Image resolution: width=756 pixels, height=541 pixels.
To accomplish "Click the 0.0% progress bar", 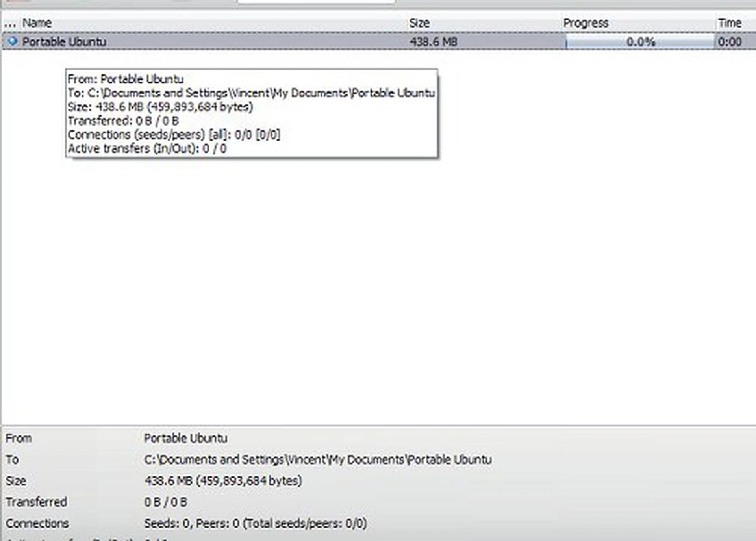I will [x=640, y=42].
